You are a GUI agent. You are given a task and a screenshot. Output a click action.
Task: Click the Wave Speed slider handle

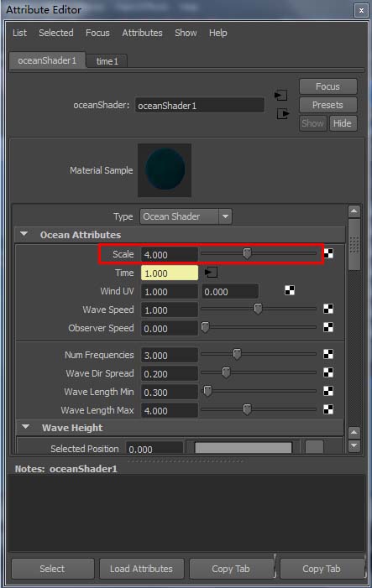(258, 309)
